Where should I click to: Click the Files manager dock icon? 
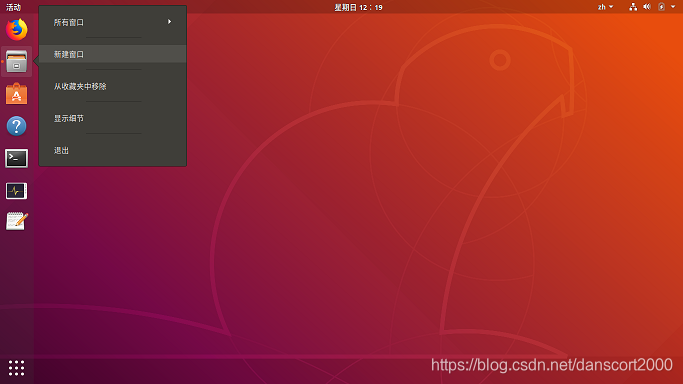pyautogui.click(x=17, y=61)
